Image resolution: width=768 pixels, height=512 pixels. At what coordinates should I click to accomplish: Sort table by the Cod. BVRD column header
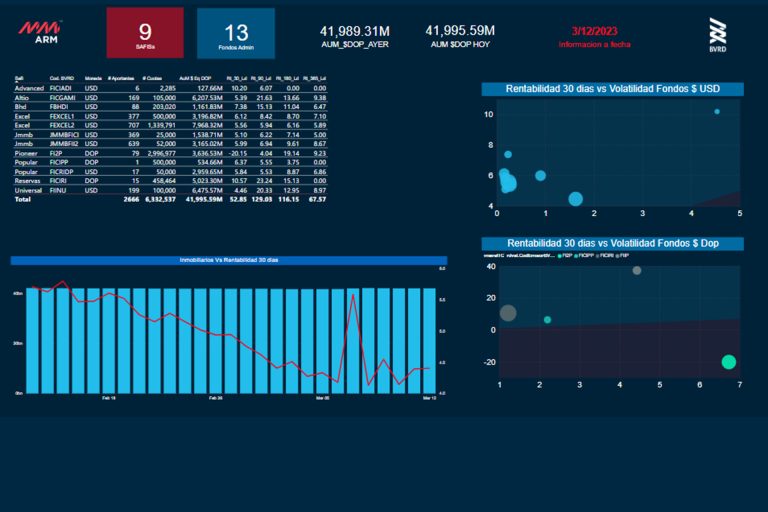pos(61,77)
